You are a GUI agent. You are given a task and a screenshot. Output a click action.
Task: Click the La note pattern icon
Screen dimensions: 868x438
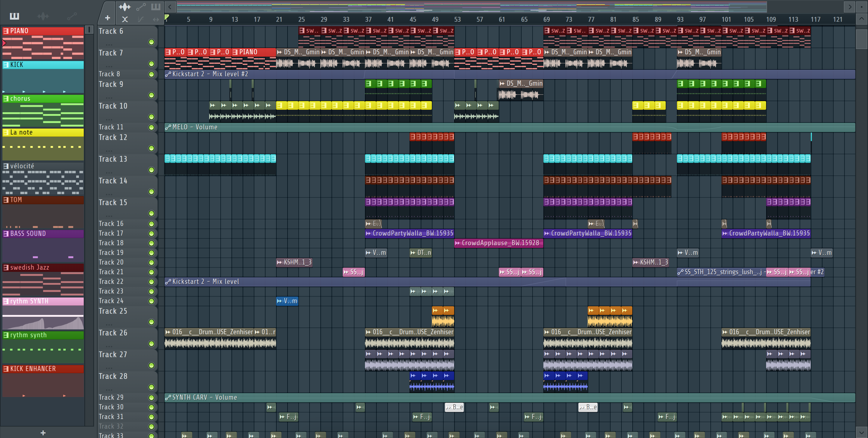(6, 132)
